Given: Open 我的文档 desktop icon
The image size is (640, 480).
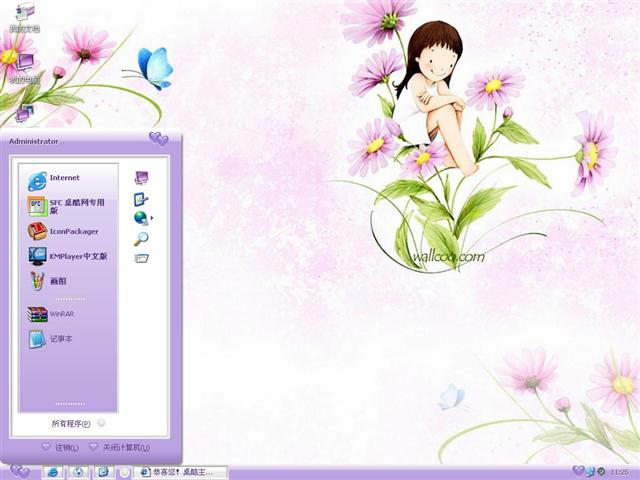Looking at the screenshot, I should (24, 17).
